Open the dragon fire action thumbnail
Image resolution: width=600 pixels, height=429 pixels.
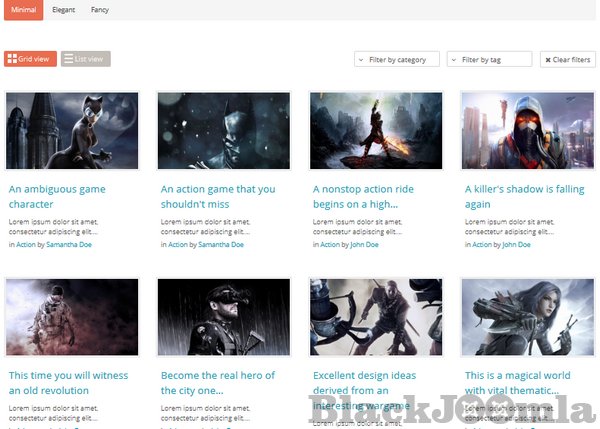[x=376, y=131]
